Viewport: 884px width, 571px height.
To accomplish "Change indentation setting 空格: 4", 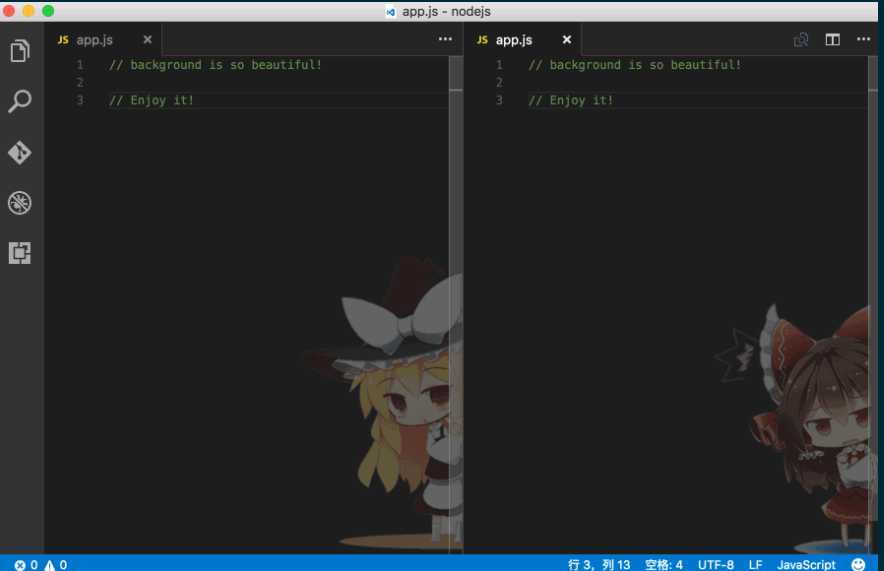I will 664,564.
